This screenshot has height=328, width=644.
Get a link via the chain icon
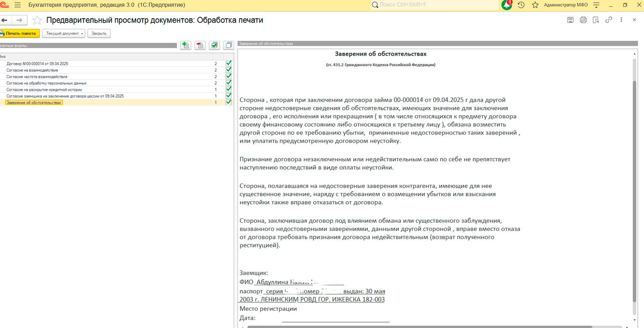[x=609, y=20]
